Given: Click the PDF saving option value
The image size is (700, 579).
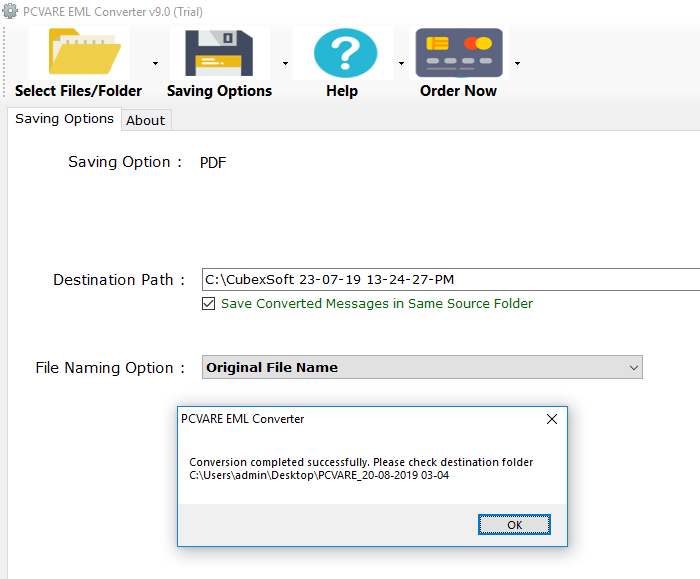Looking at the screenshot, I should [213, 162].
